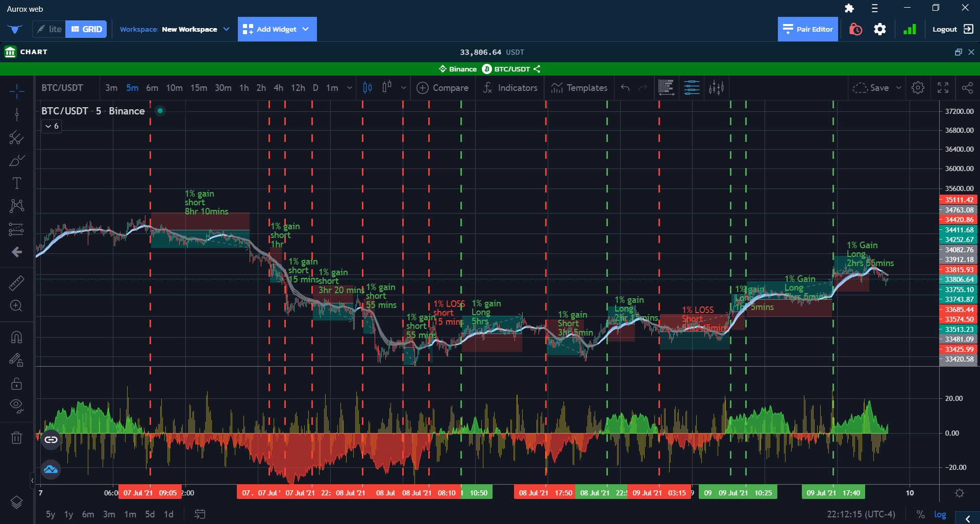Open the chart settings gear
The image size is (980, 524).
tap(918, 88)
